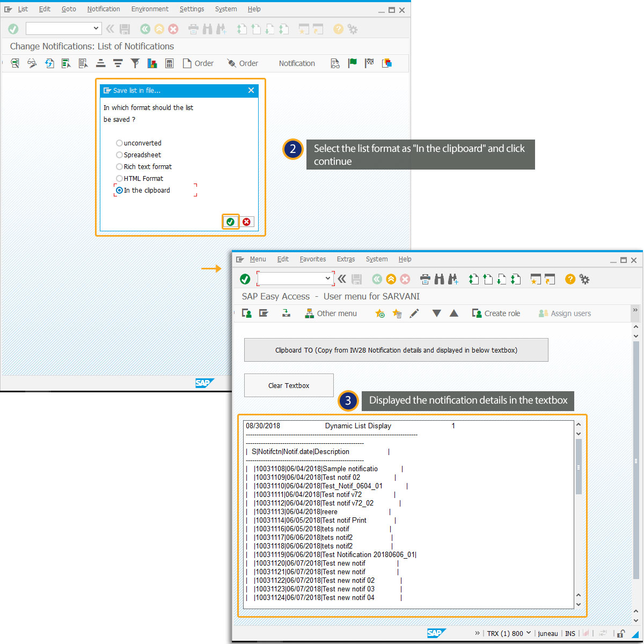Open the transaction command field dropdown in Easy Access
Image resolution: width=644 pixels, height=644 pixels.
(328, 279)
